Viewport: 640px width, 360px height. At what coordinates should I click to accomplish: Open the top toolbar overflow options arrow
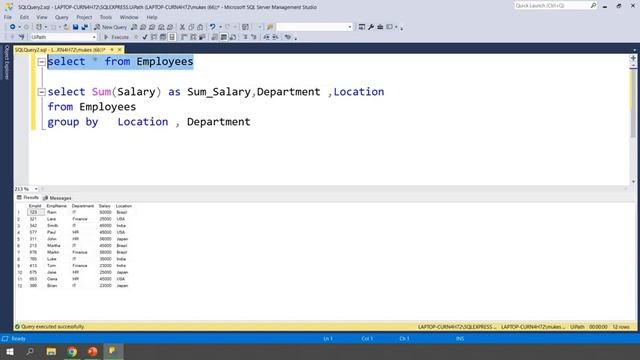[x=402, y=28]
